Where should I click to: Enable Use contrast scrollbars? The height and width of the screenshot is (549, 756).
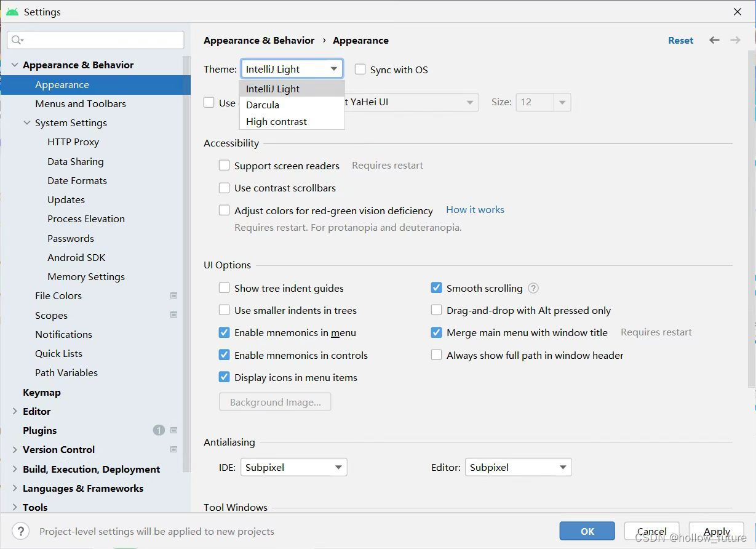tap(225, 188)
